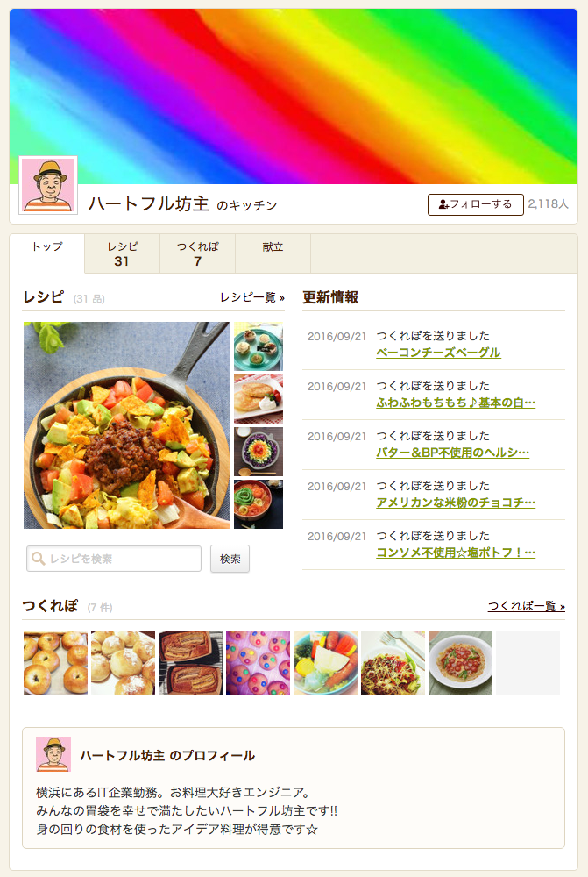This screenshot has width=588, height=877.
Task: Open the コンソメ不使用☆塩ポトフ link
Action: pos(456,553)
